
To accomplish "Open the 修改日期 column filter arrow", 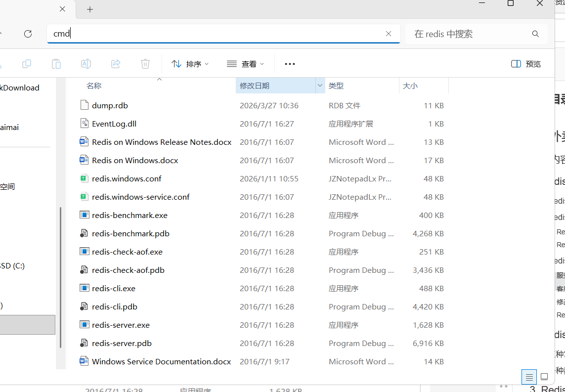I will click(x=320, y=86).
